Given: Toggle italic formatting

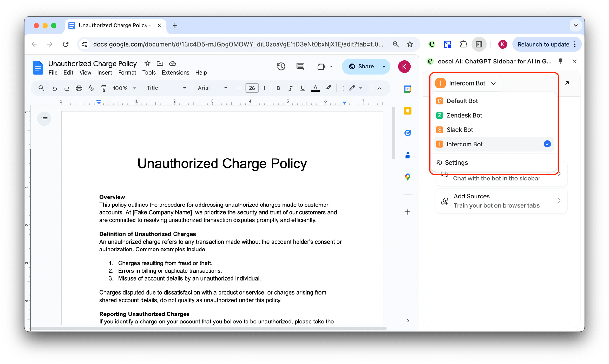Looking at the screenshot, I should [x=290, y=88].
